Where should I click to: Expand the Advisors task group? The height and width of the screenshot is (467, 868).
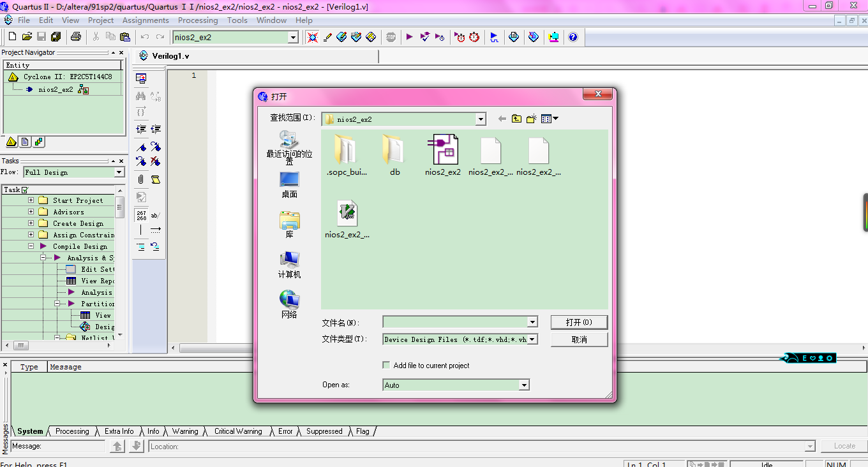pyautogui.click(x=31, y=212)
